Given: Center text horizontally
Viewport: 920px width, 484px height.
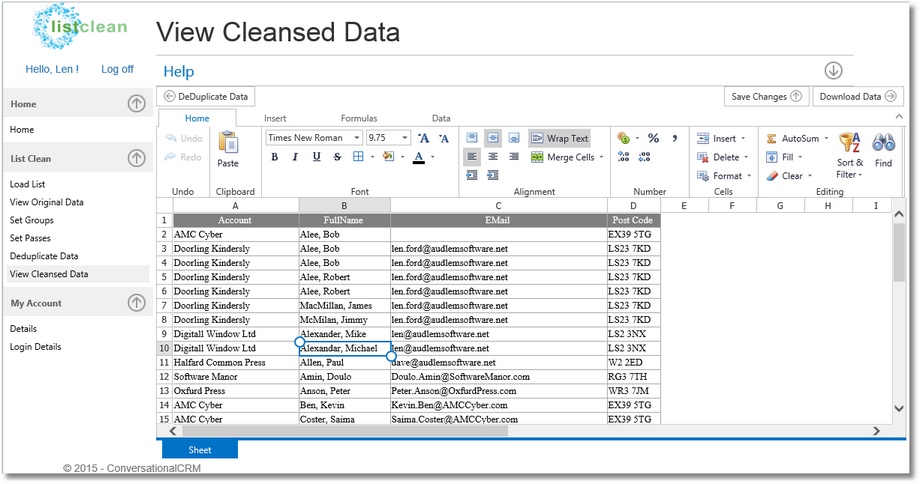Looking at the screenshot, I should pos(493,157).
